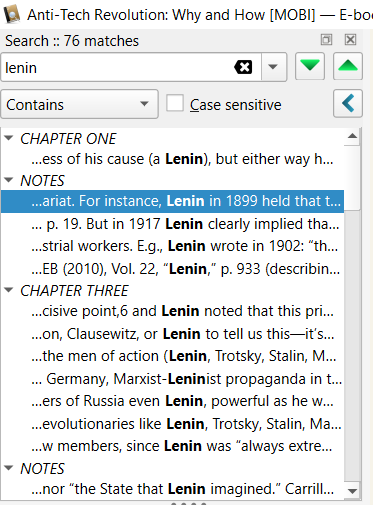Open the Contains search mode dropdown
This screenshot has width=373, height=505.
pos(79,104)
